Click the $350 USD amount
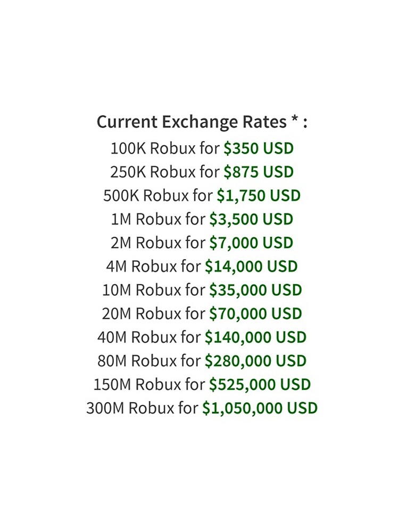The image size is (399, 532). (259, 148)
